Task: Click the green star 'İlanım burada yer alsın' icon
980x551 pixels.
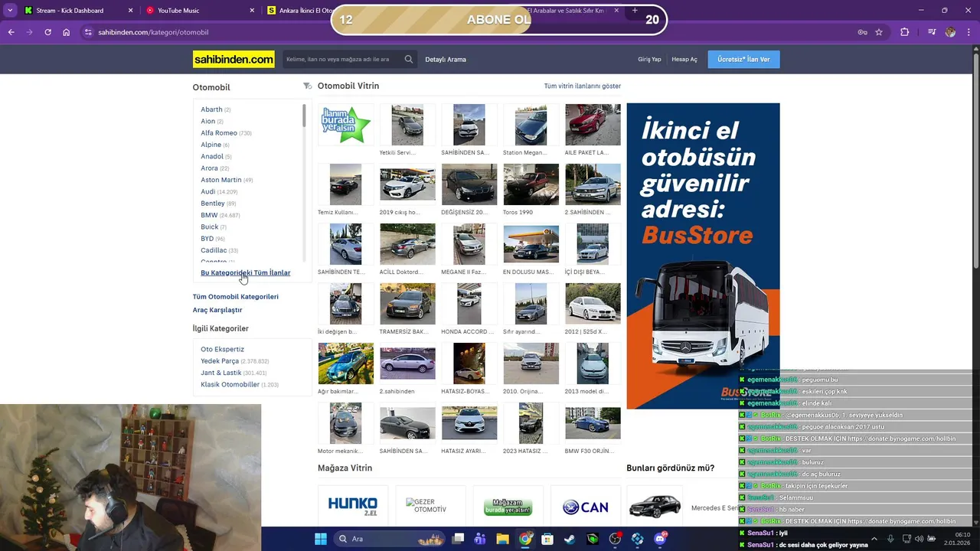Action: (346, 124)
